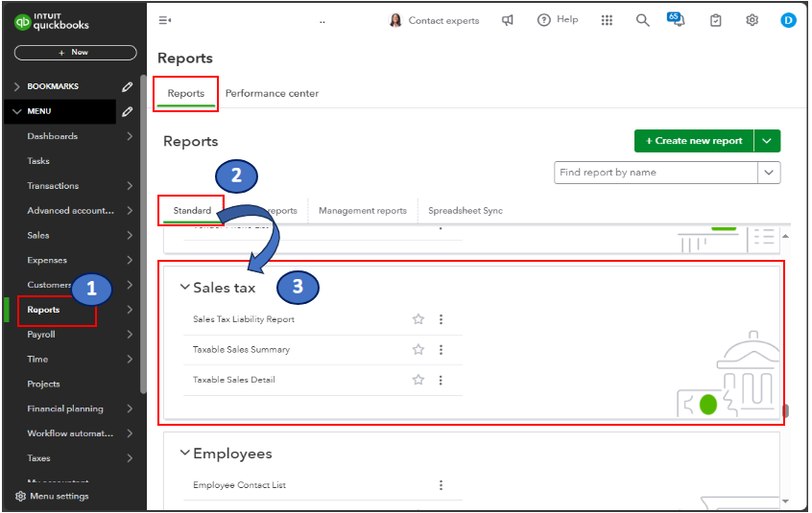This screenshot has width=812, height=513.
Task: Expand the Bookmarks section
Action: [17, 86]
